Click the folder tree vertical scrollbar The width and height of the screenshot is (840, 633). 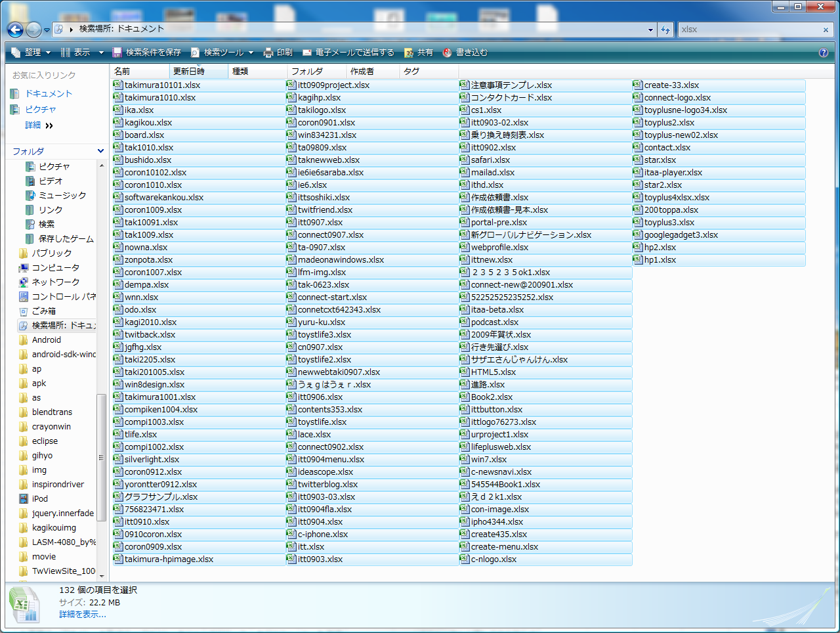[101, 458]
